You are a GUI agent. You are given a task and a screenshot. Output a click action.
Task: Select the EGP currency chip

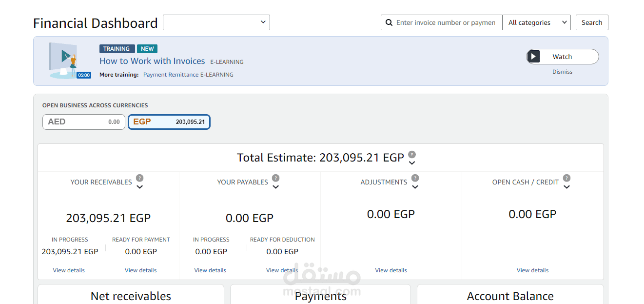[169, 122]
